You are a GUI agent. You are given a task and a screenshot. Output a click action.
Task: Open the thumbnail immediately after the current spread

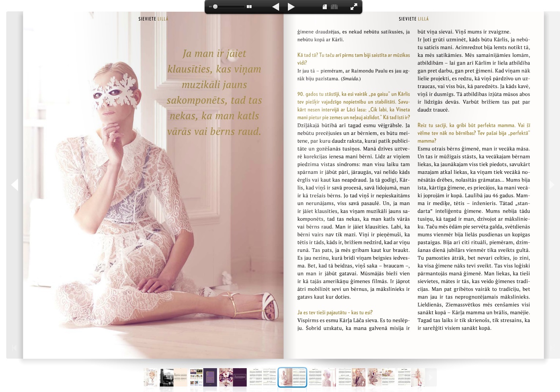pos(322,377)
